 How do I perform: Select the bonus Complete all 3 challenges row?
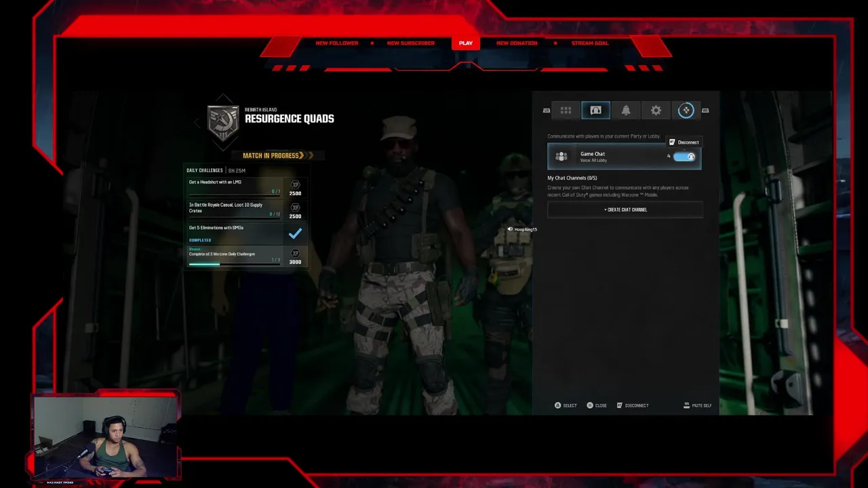point(246,256)
